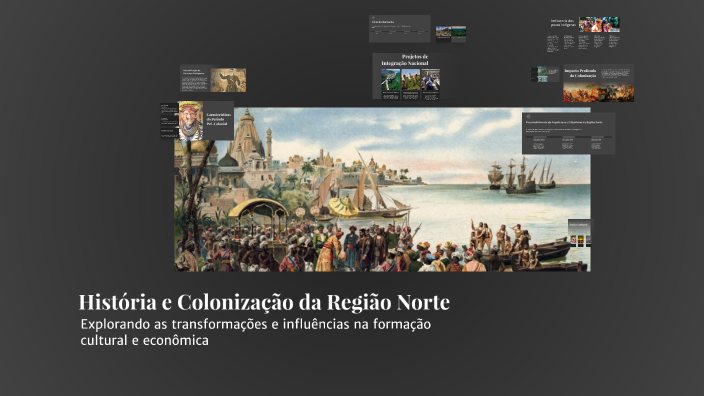Screen dimensions: 704x396
Task: Open the two landscape photos slide beside Ciclo da Borracha
Action: tap(451, 34)
